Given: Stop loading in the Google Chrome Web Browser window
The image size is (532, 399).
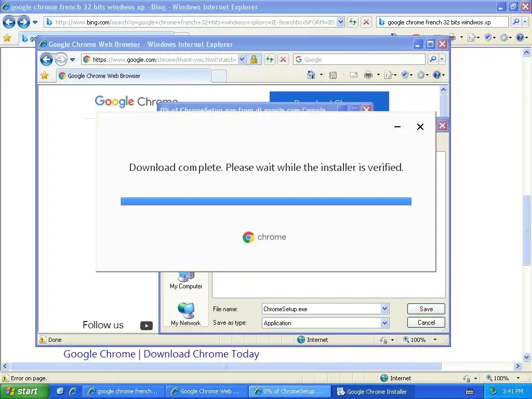Looking at the screenshot, I should pyautogui.click(x=283, y=60).
